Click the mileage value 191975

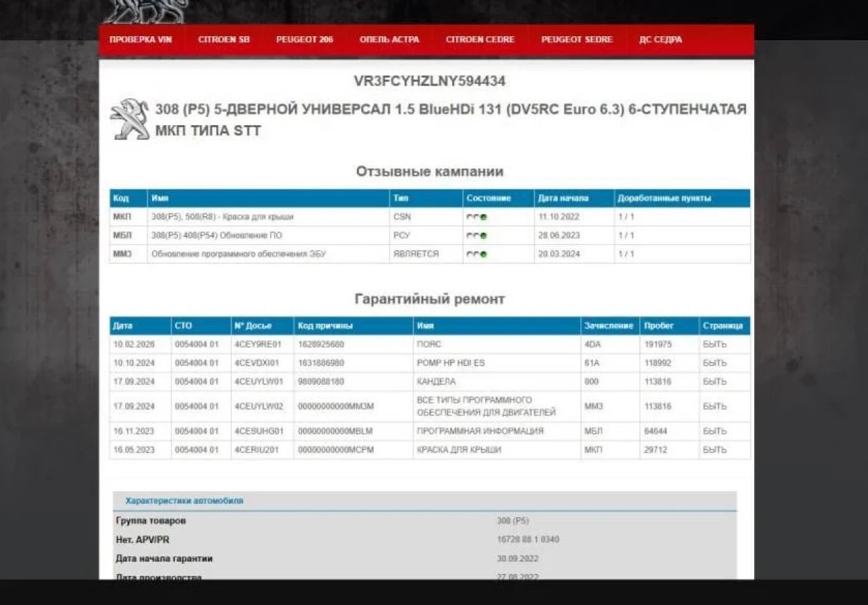pyautogui.click(x=658, y=345)
